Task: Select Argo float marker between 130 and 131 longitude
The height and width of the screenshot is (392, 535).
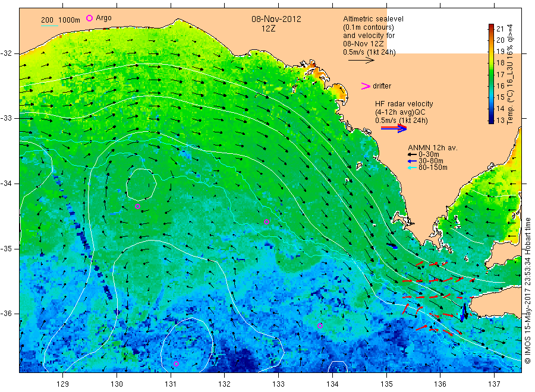Action: click(x=137, y=206)
